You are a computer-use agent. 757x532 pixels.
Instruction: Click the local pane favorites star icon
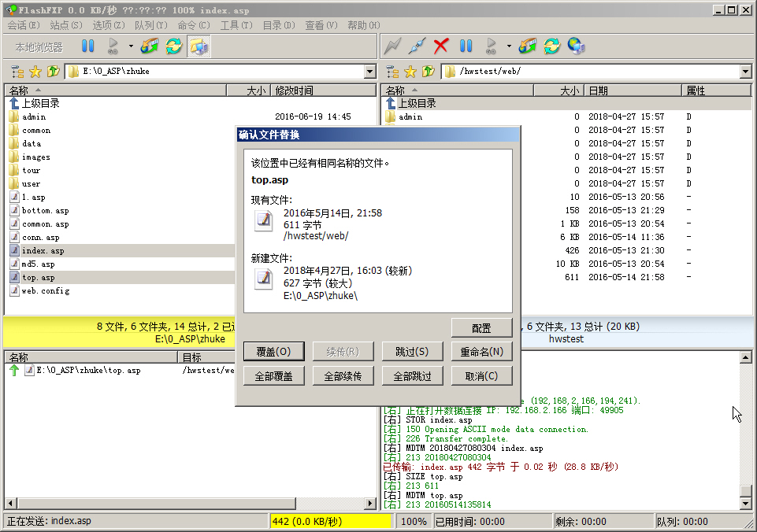coord(35,72)
